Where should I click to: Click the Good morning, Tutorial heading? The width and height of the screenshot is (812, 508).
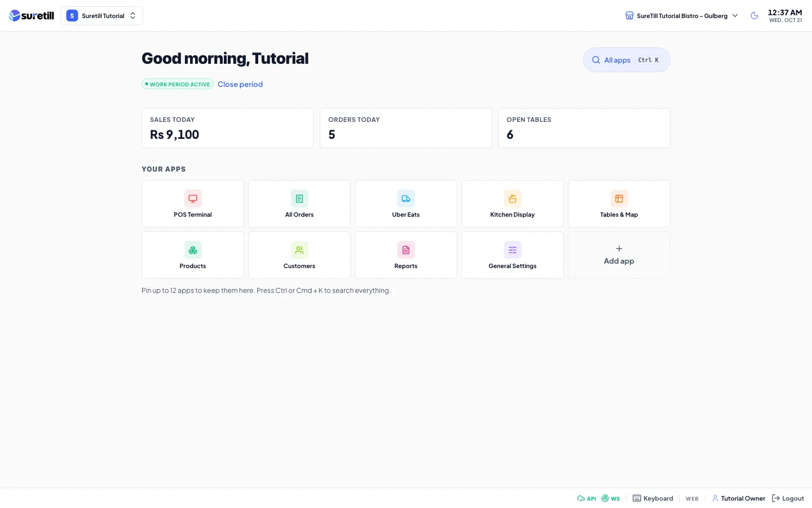point(225,59)
